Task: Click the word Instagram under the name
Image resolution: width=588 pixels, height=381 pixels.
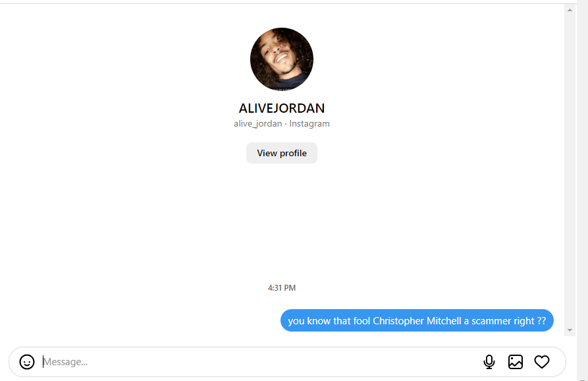Action: tap(309, 123)
